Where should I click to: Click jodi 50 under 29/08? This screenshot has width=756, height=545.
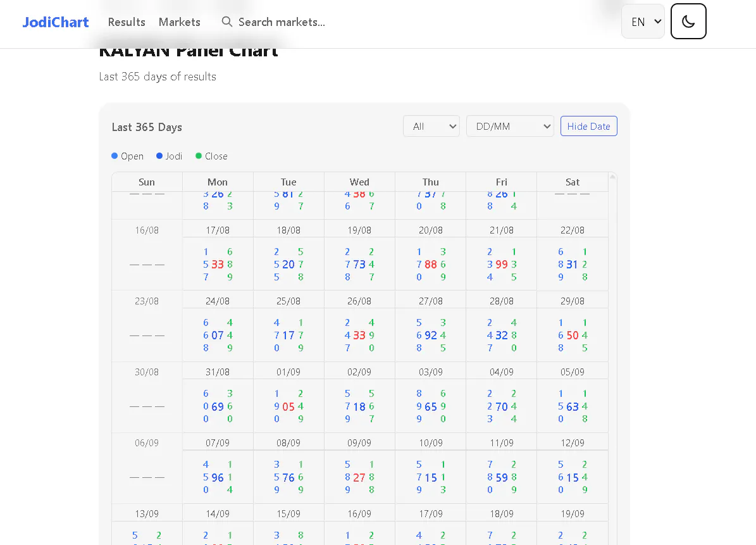573,335
